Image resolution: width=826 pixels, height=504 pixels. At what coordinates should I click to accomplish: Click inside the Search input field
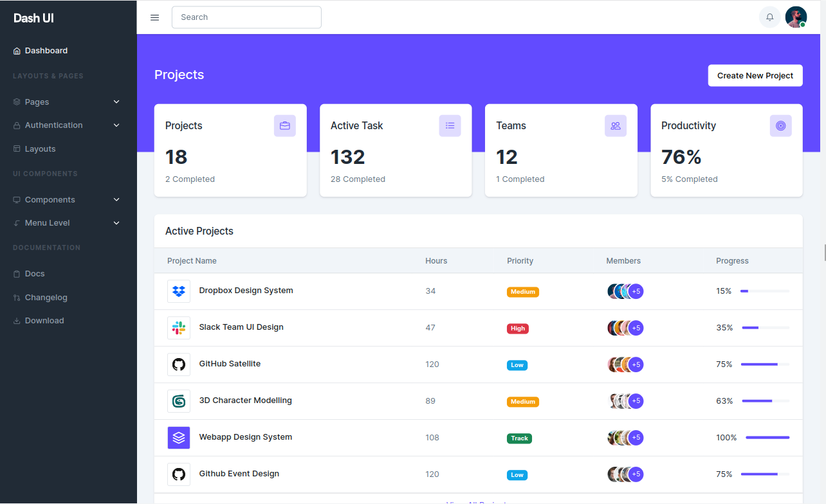click(x=246, y=17)
